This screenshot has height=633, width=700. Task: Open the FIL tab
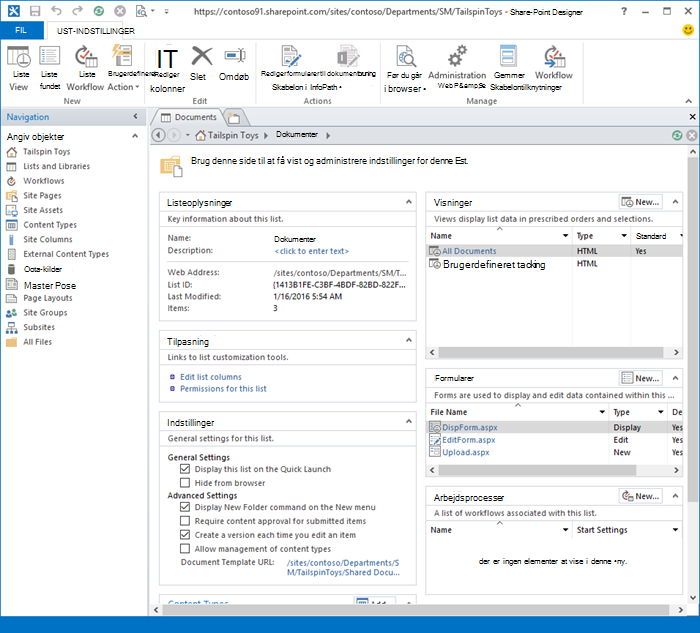click(x=21, y=30)
